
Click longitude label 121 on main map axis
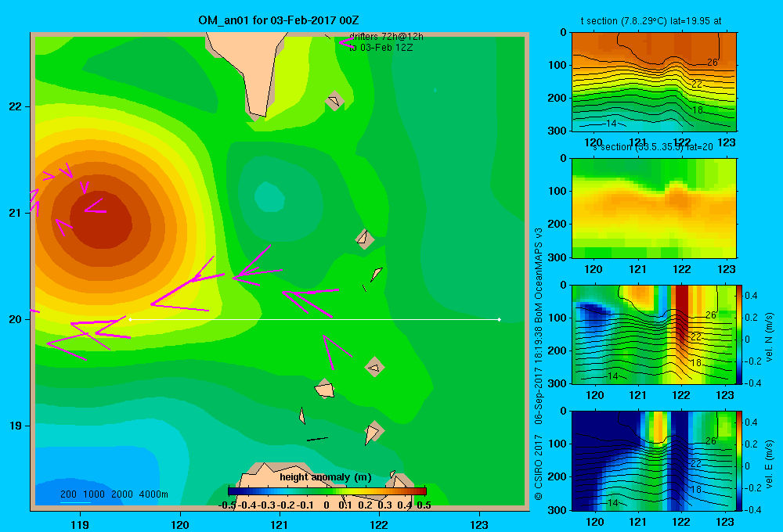(x=280, y=524)
